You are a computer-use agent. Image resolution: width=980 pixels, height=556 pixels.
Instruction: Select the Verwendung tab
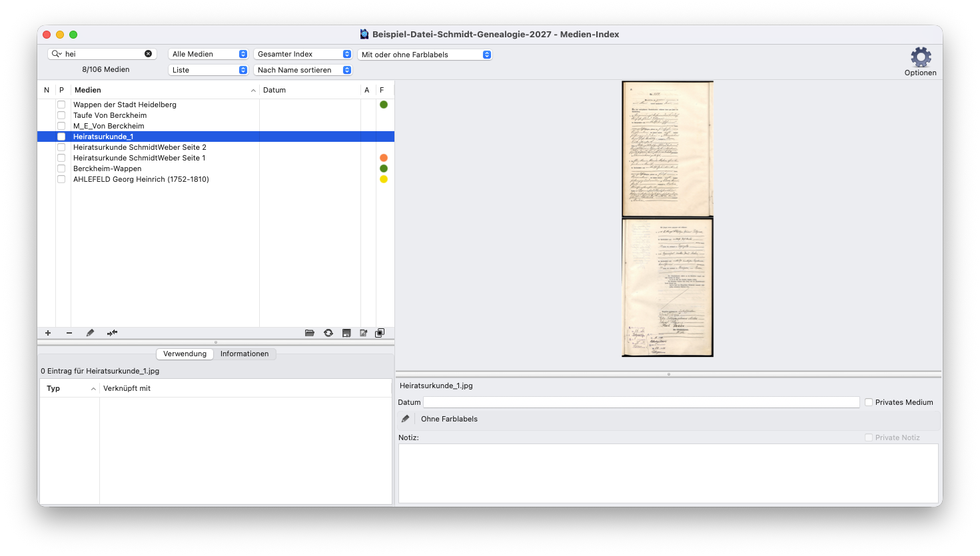point(185,354)
